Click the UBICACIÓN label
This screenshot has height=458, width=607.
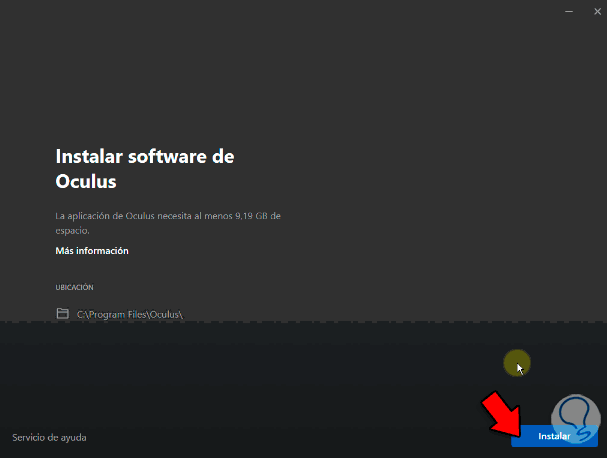point(74,287)
